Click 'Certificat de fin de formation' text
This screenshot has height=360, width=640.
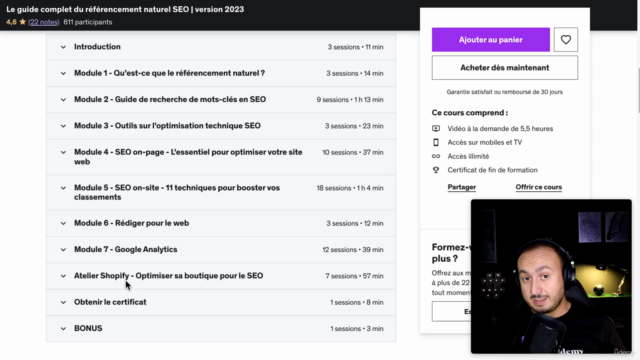492,170
